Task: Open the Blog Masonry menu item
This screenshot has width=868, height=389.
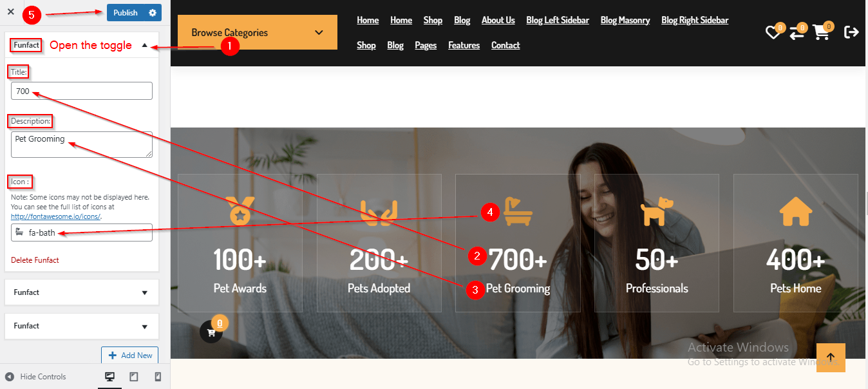Action: (x=625, y=20)
